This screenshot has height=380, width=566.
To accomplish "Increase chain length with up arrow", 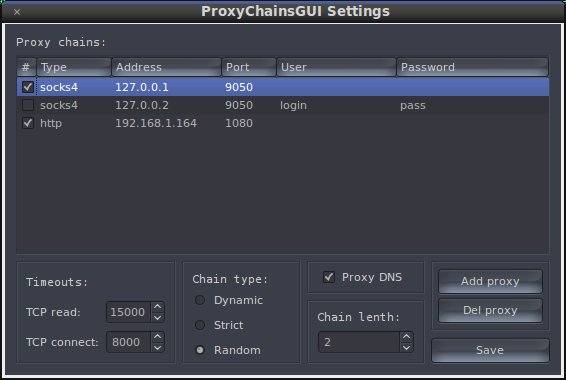I will 406,336.
